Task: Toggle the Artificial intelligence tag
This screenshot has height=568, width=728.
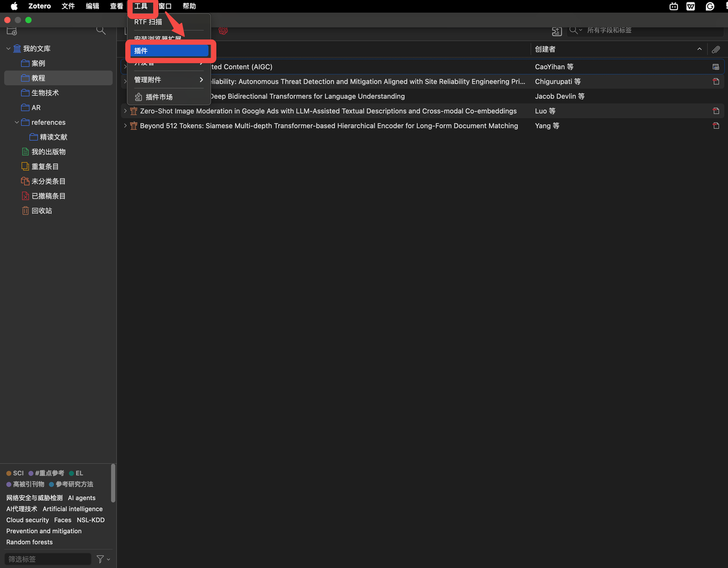Action: pyautogui.click(x=73, y=509)
